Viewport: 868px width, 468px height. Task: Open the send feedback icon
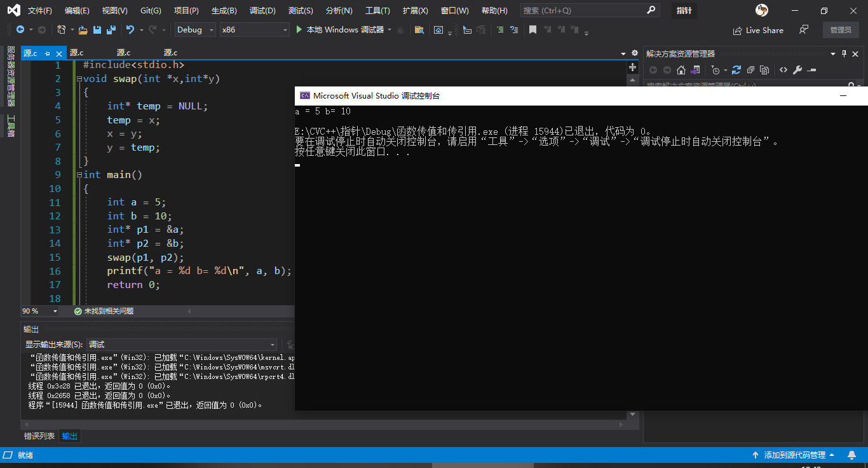804,30
